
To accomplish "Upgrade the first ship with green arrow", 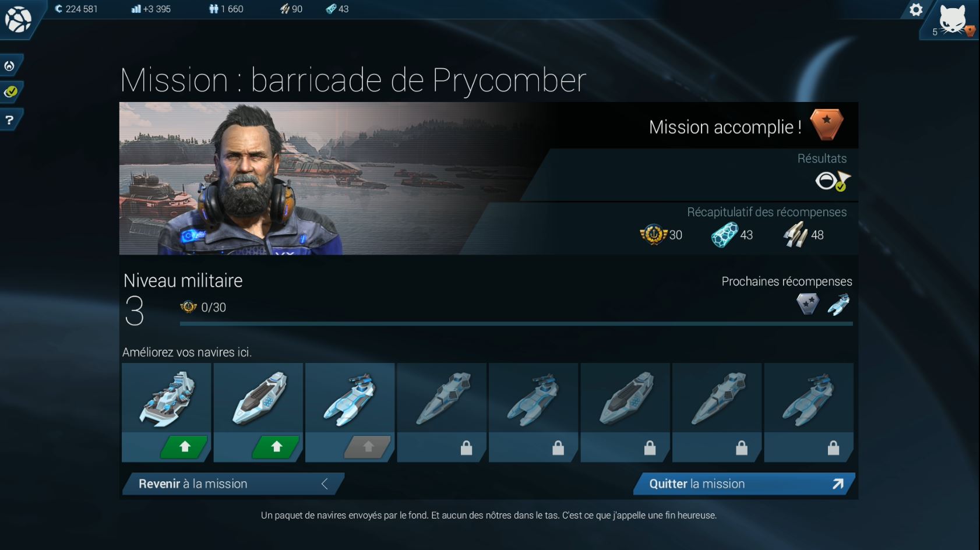I will click(x=185, y=447).
